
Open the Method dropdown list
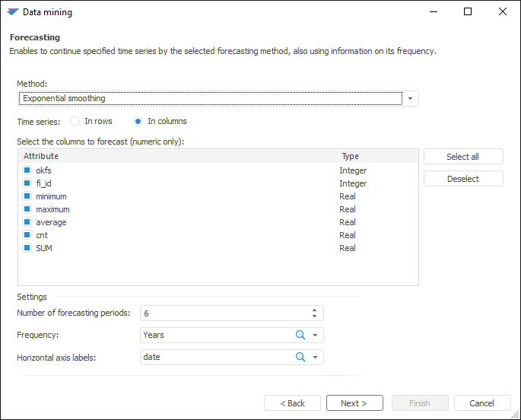coord(411,99)
